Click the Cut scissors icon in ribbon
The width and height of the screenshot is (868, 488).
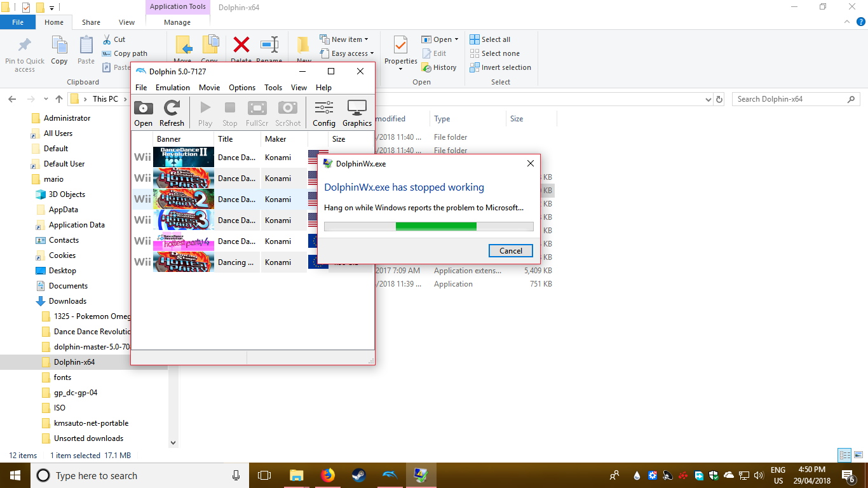107,39
